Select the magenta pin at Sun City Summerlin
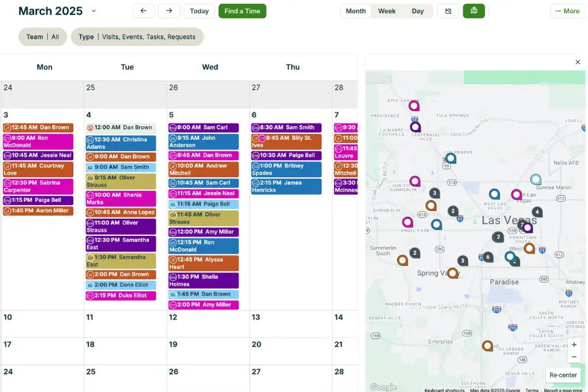The image size is (588, 392). tap(415, 182)
